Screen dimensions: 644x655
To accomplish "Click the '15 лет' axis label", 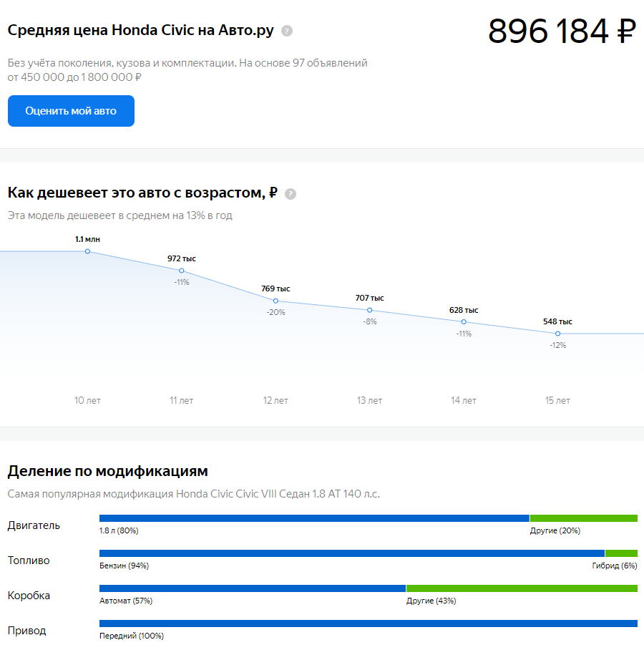I will coord(557,401).
